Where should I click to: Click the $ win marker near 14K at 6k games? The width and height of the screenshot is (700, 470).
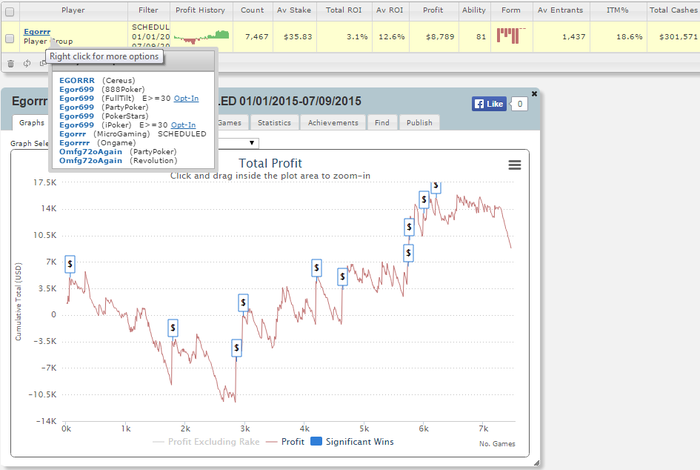[424, 200]
